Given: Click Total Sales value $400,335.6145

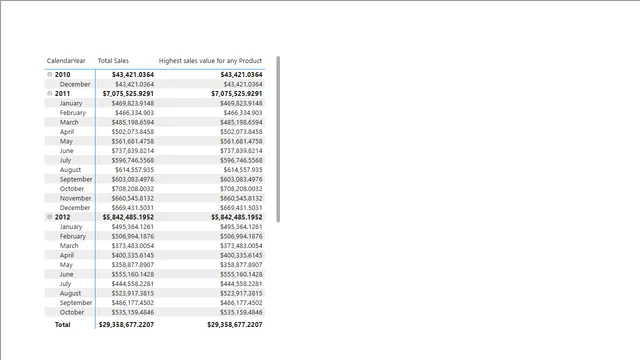Looking at the screenshot, I should click(x=133, y=255).
